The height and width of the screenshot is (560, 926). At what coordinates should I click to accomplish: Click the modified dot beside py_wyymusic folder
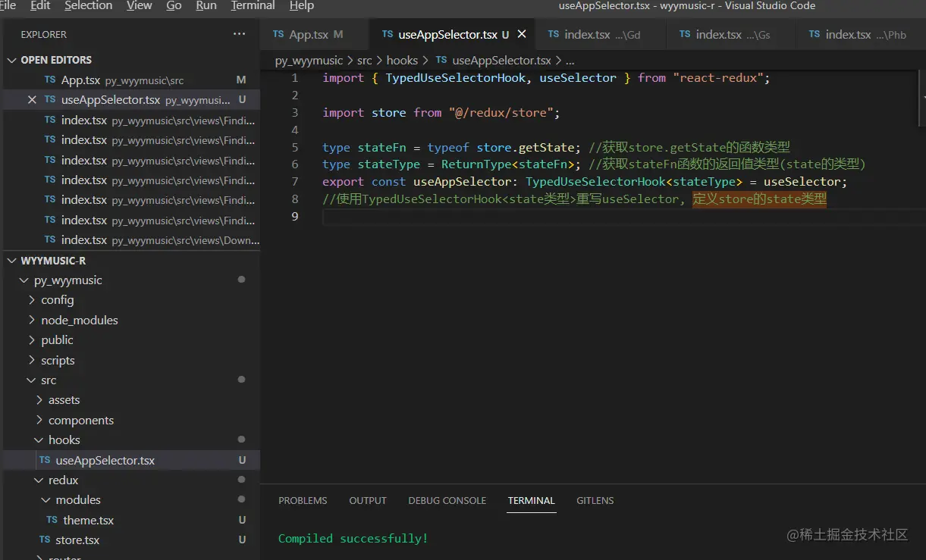tap(241, 280)
